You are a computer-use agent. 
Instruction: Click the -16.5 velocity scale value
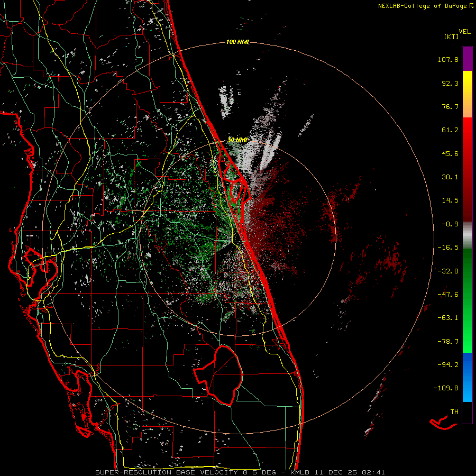point(448,248)
